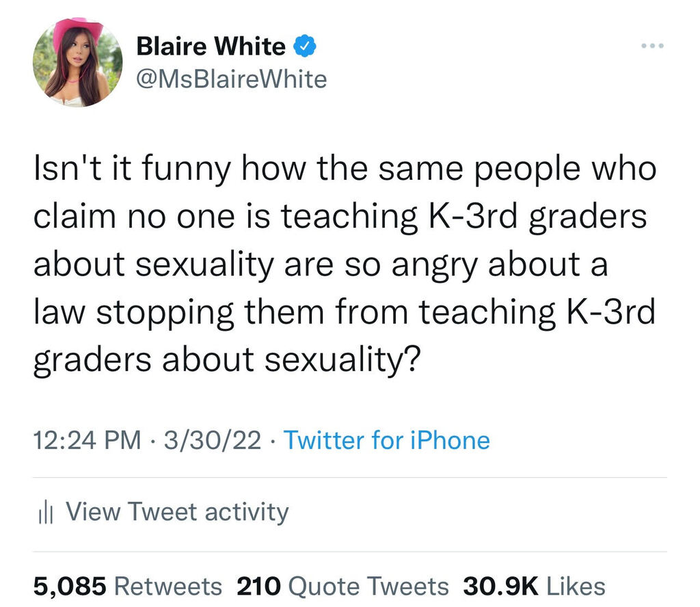Open the profile picture avatar
This screenshot has height=607, width=700.
[x=77, y=62]
